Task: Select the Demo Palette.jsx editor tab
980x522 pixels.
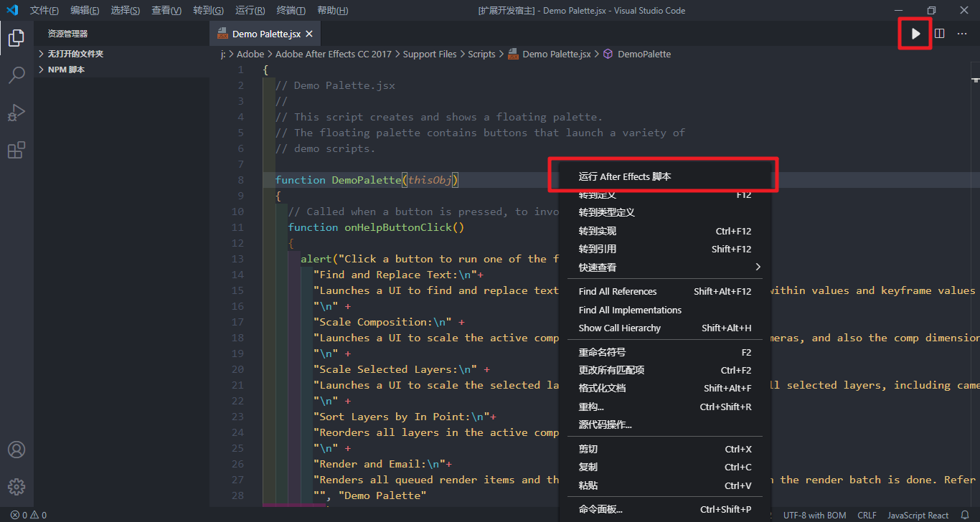Action: pyautogui.click(x=265, y=34)
